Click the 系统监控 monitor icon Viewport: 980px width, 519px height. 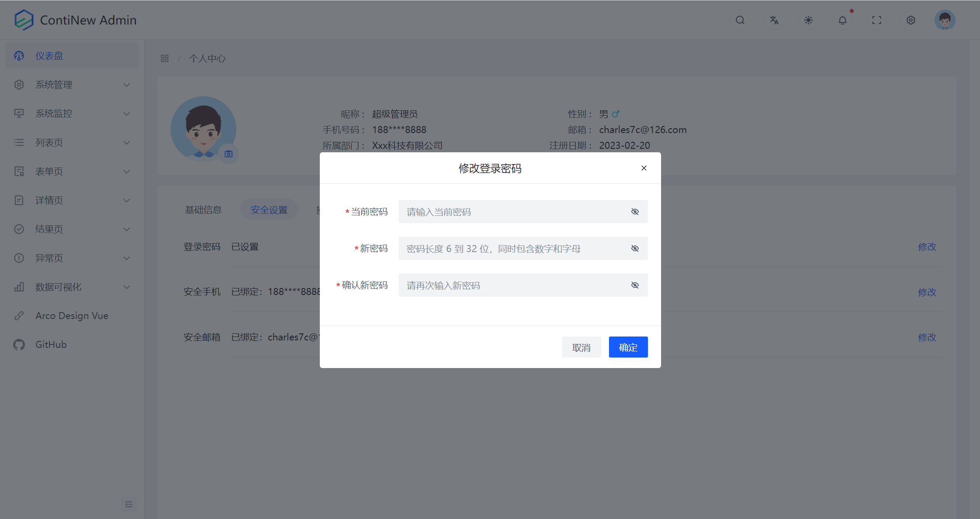[x=19, y=113]
